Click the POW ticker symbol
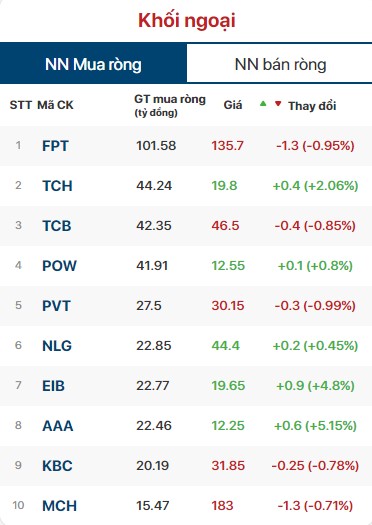Screen dimensions: 372x525 click(59, 266)
